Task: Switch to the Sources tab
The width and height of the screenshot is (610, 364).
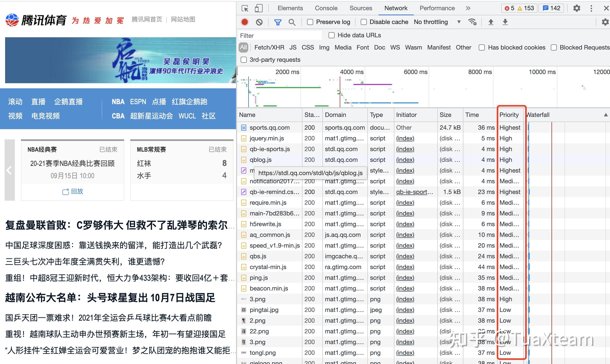Action: [361, 8]
